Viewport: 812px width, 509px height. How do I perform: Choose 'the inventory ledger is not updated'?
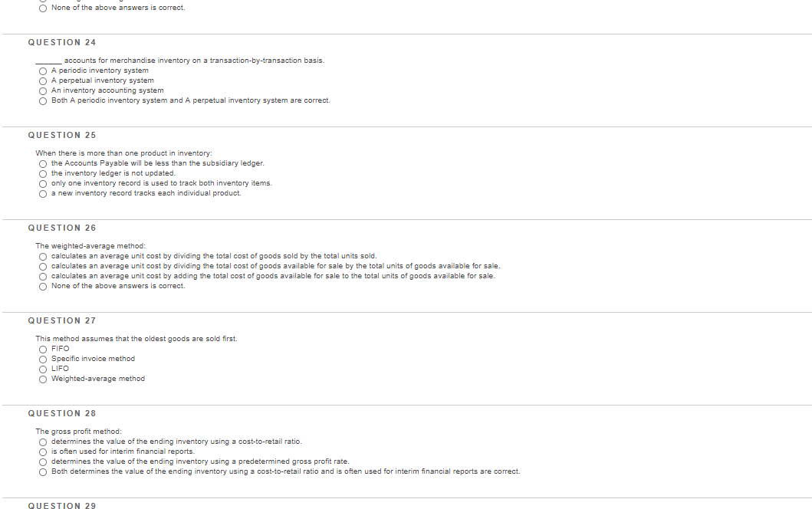(x=43, y=173)
